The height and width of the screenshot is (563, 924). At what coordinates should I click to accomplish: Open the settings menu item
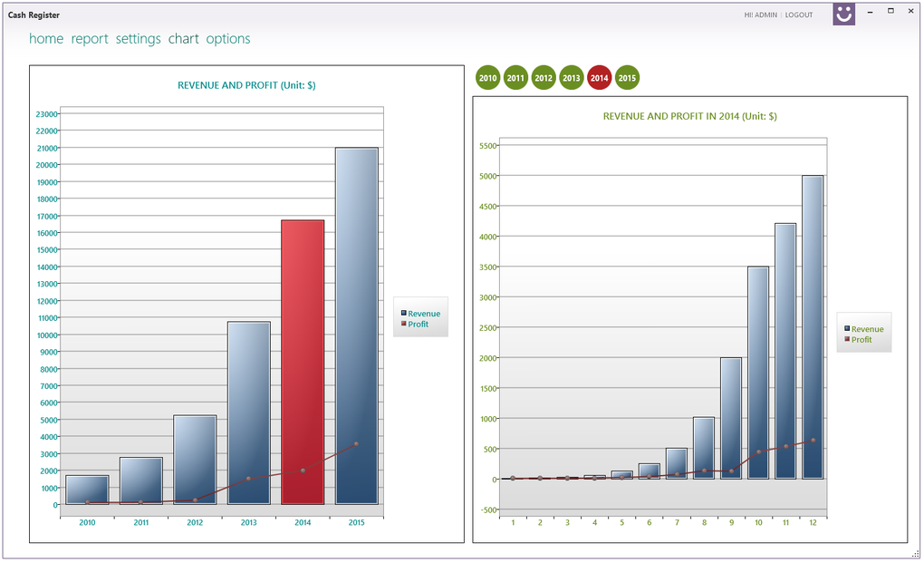pyautogui.click(x=138, y=39)
